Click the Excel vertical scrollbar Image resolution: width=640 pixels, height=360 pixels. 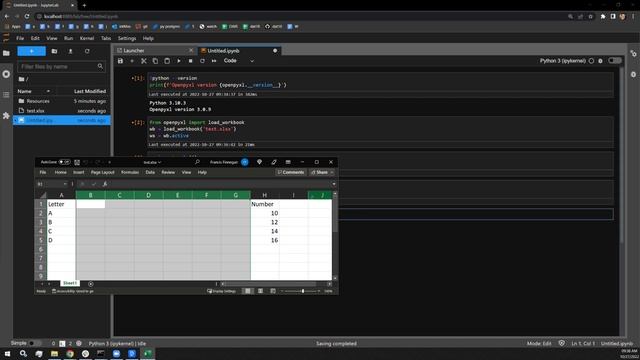pyautogui.click(x=335, y=216)
